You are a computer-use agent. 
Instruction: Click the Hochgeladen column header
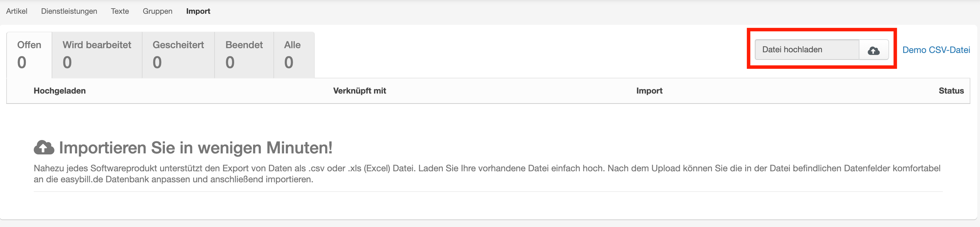pos(60,90)
